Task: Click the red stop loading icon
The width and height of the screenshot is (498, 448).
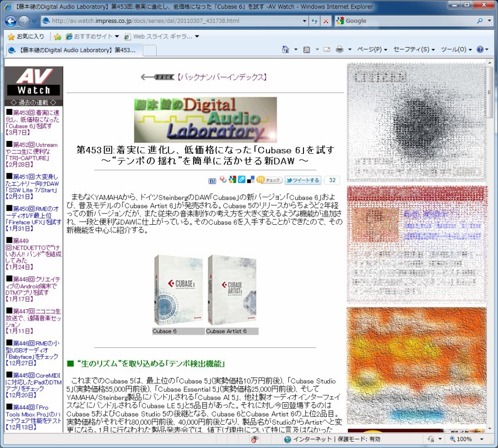Action: [325, 21]
